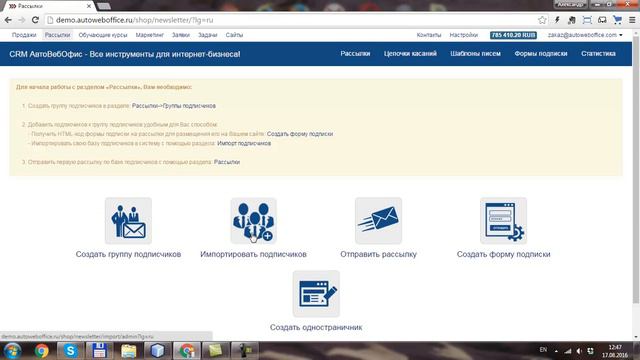This screenshot has width=640, height=360.
Task: Open the Windows Start button
Action: 12,351
